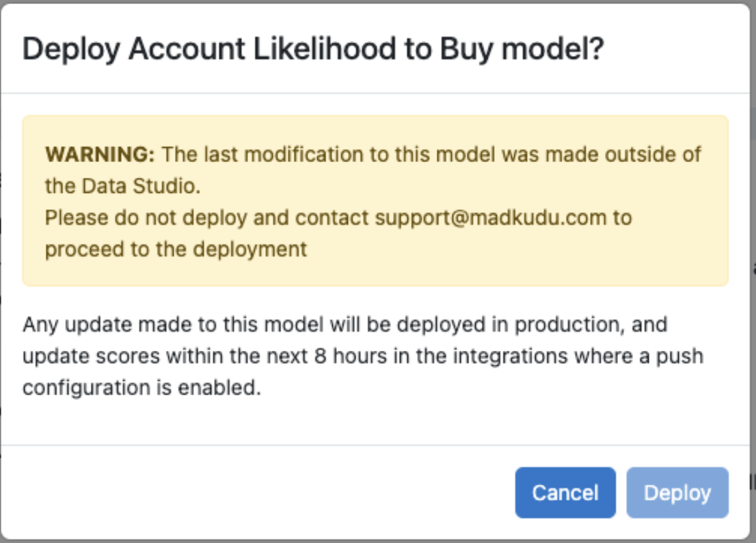Click the 'Data Studio.' text in warning
Image resolution: width=756 pixels, height=543 pixels.
click(141, 186)
